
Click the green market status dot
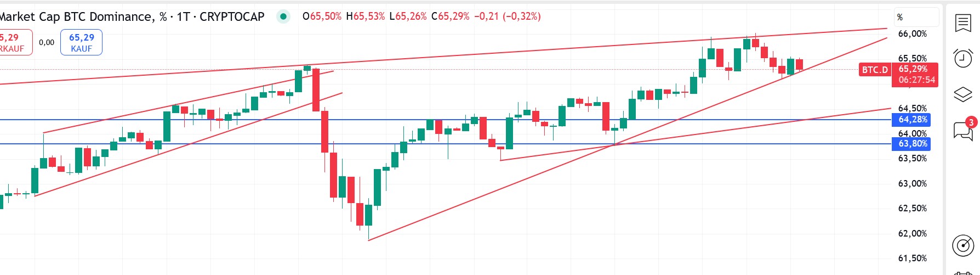point(283,16)
